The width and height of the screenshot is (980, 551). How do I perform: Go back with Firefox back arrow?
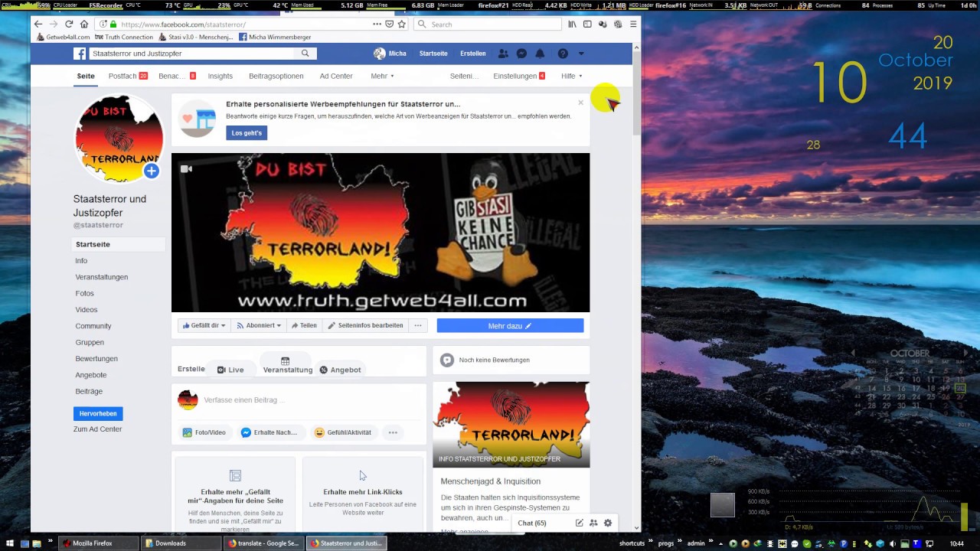(x=38, y=24)
